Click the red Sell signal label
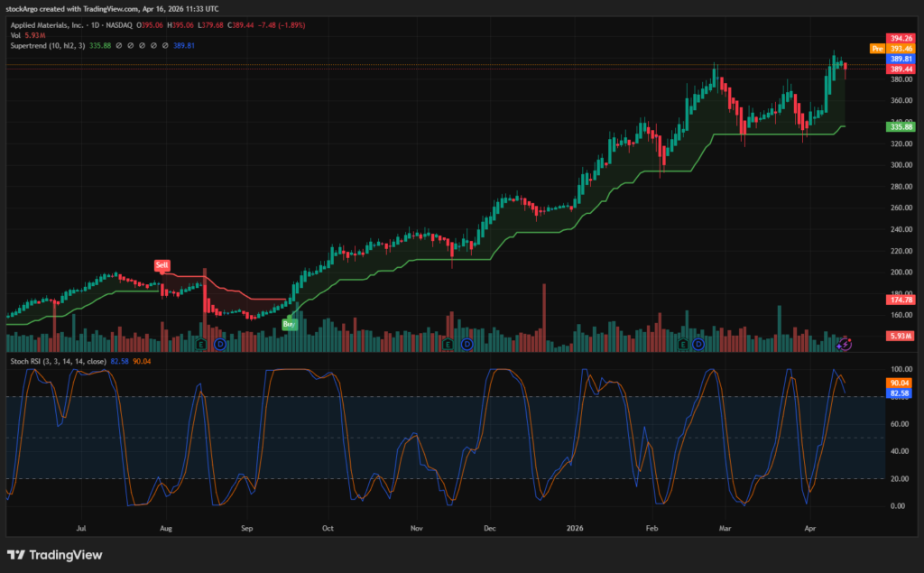Viewport: 924px width, 573px height. [x=162, y=265]
